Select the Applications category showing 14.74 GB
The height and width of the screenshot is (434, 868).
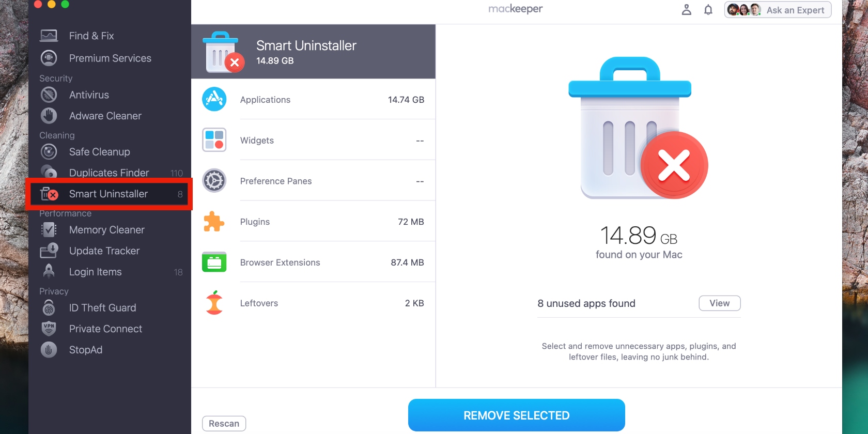(265, 99)
